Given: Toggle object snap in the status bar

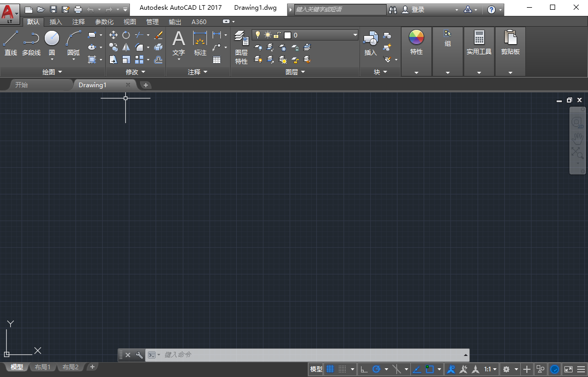Looking at the screenshot, I should coord(430,369).
